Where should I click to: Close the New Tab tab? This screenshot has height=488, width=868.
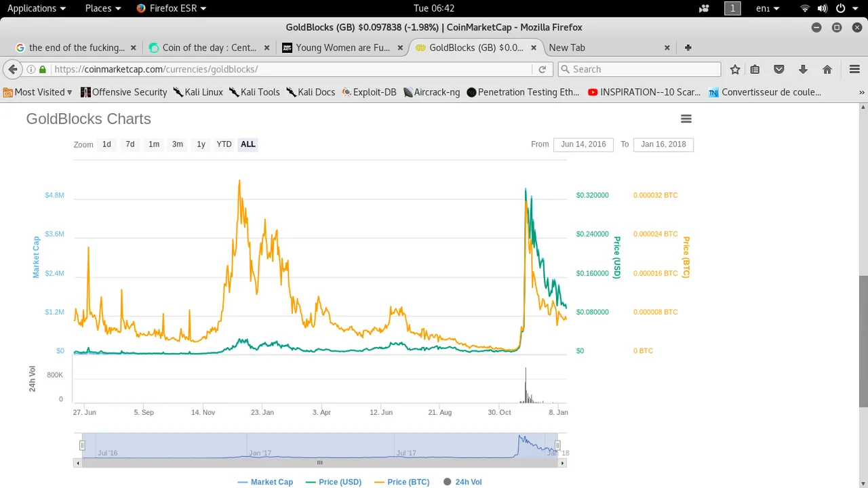point(667,47)
